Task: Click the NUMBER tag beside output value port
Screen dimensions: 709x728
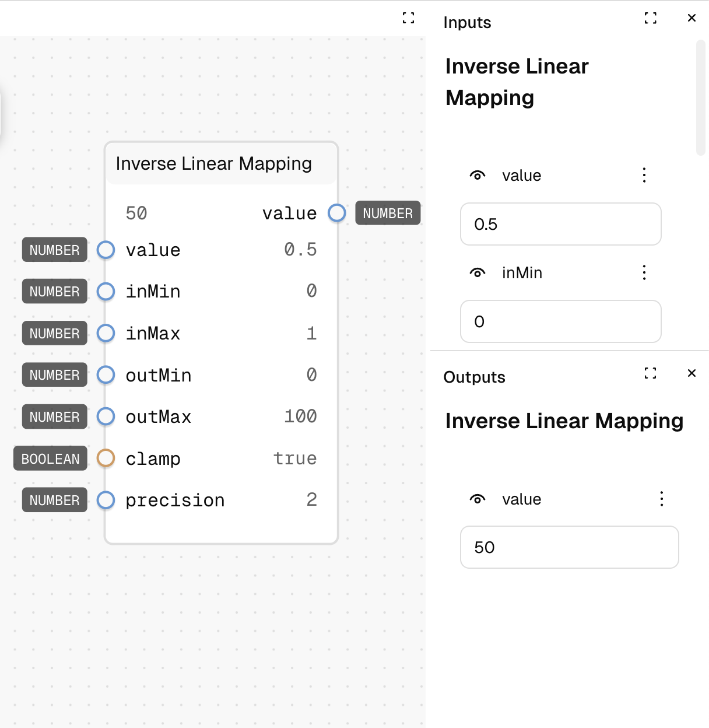Action: point(388,213)
